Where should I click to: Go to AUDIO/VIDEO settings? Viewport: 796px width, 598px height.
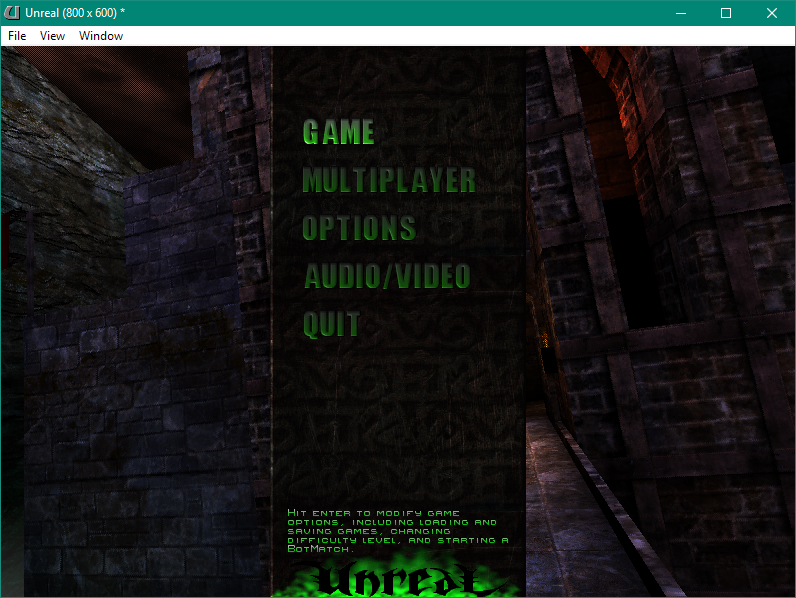pyautogui.click(x=387, y=276)
